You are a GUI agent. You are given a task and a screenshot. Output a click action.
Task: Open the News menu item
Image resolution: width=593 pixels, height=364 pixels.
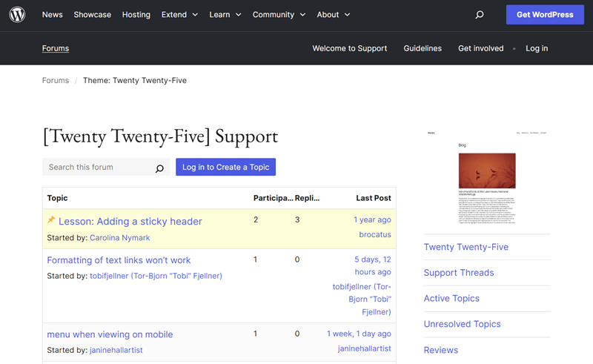(x=52, y=15)
